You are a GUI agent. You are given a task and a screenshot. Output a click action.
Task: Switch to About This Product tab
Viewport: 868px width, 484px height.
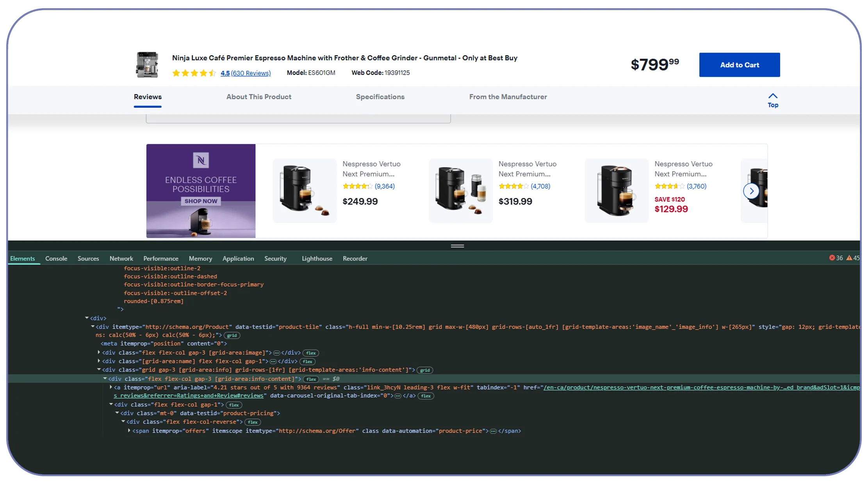coord(259,97)
